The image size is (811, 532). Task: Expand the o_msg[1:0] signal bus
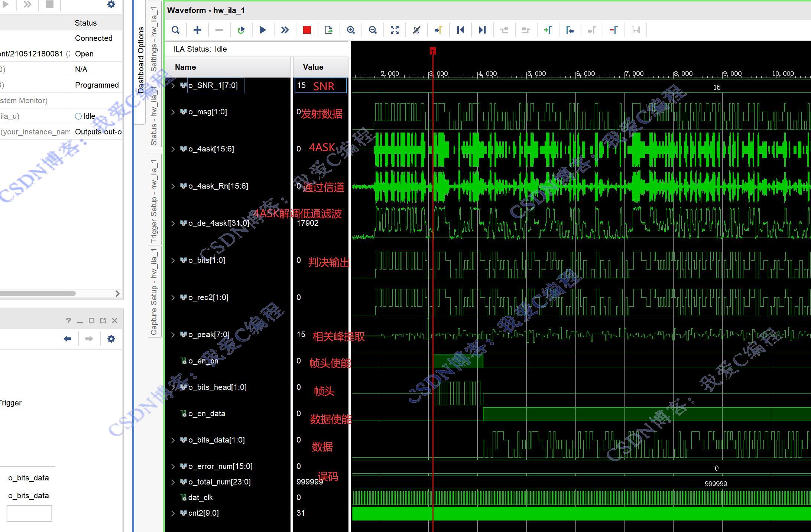click(x=173, y=112)
